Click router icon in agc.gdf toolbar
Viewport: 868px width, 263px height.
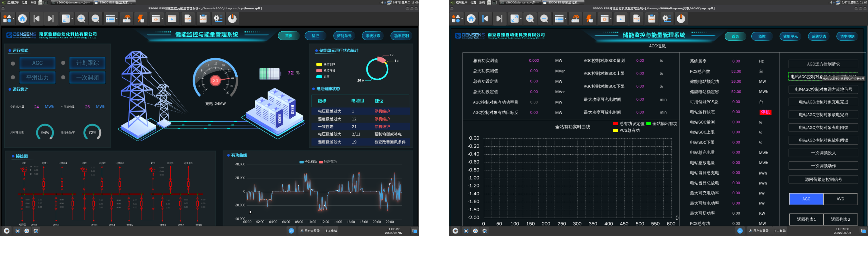[576, 18]
